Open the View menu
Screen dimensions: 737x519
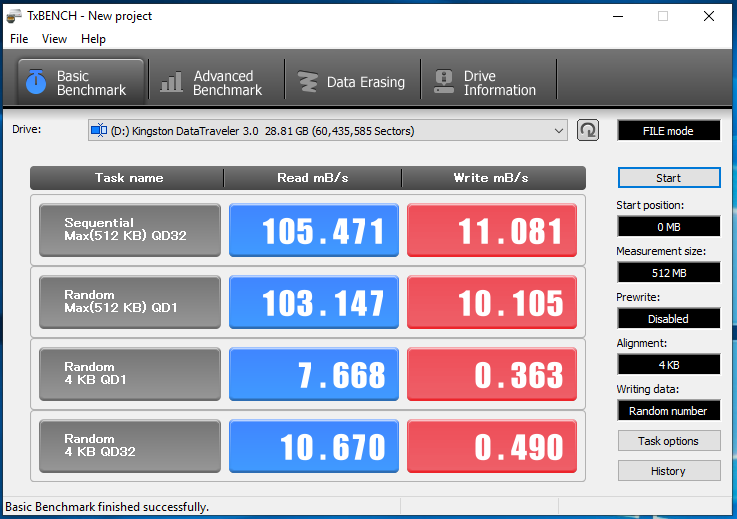(x=55, y=39)
